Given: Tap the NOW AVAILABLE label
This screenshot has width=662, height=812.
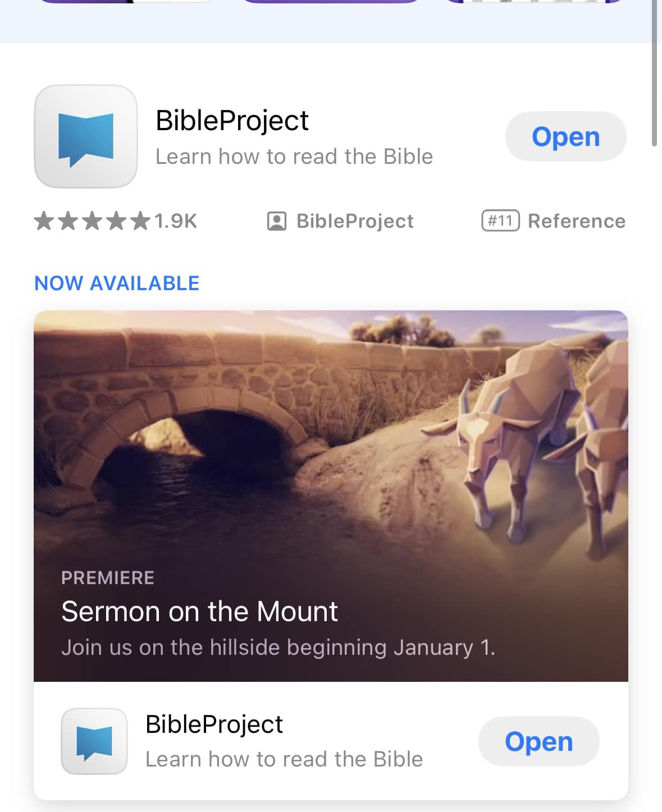Looking at the screenshot, I should (x=117, y=283).
